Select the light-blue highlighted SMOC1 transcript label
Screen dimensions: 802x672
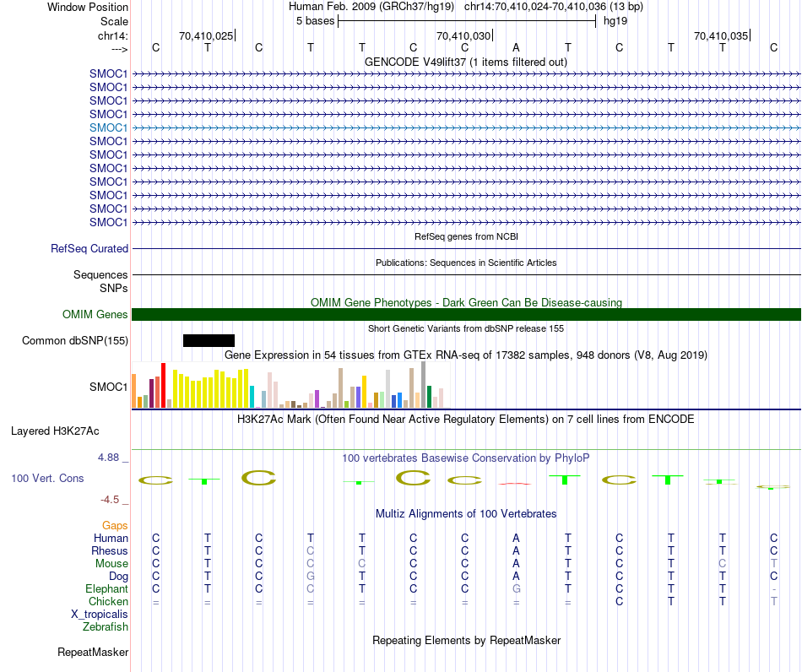click(108, 127)
